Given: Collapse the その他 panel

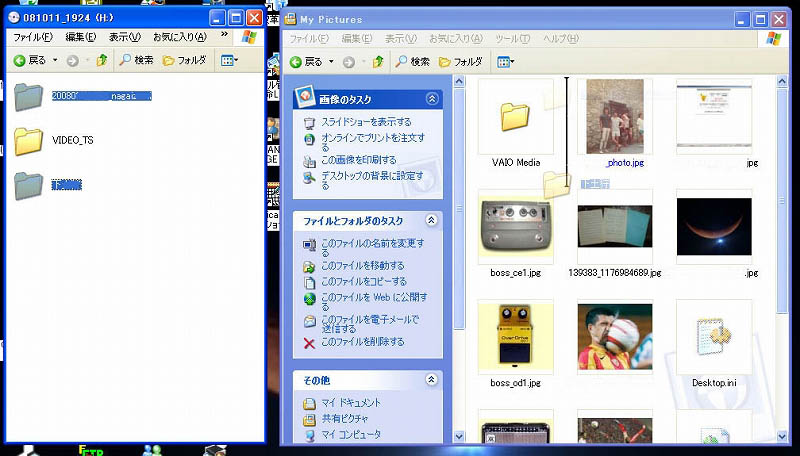Looking at the screenshot, I should [x=432, y=380].
